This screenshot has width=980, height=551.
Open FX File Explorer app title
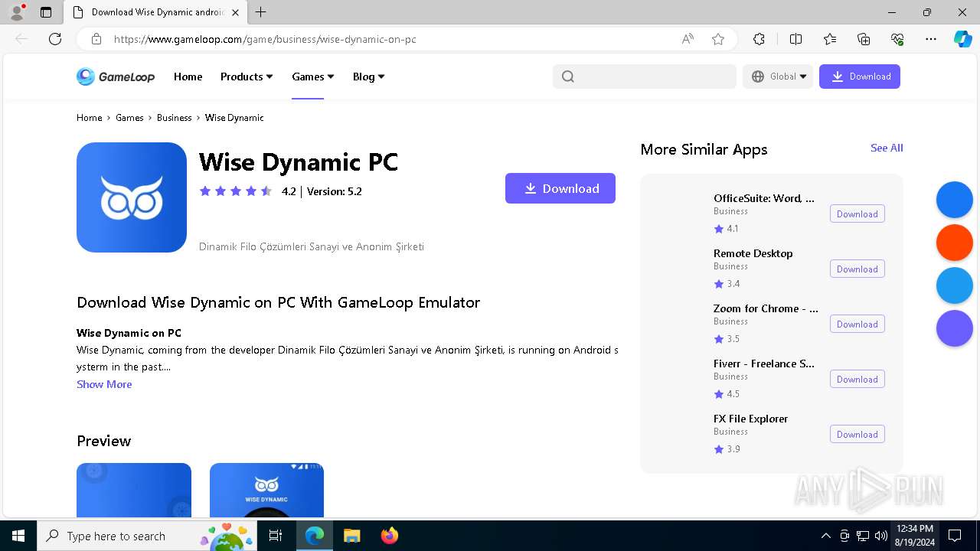750,419
